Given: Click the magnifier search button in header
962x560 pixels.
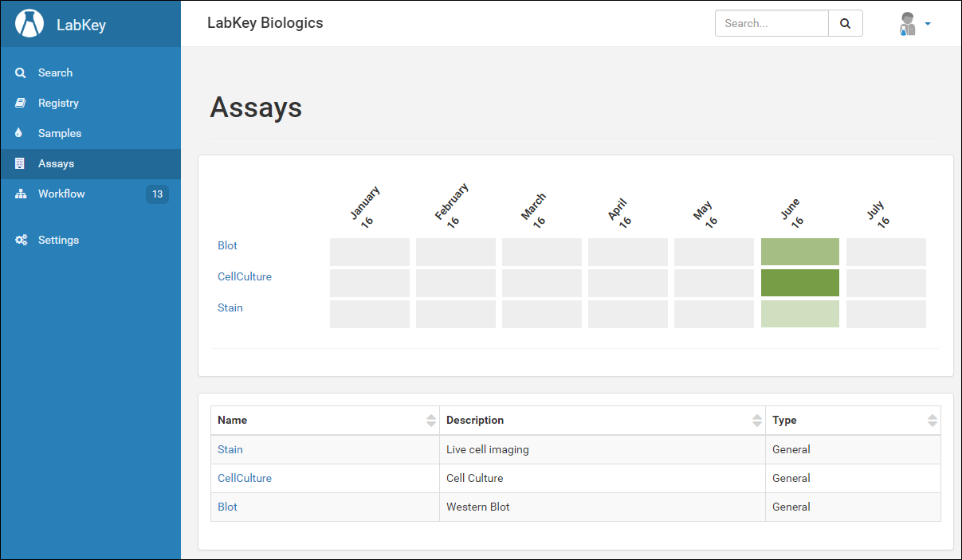Looking at the screenshot, I should pyautogui.click(x=846, y=23).
